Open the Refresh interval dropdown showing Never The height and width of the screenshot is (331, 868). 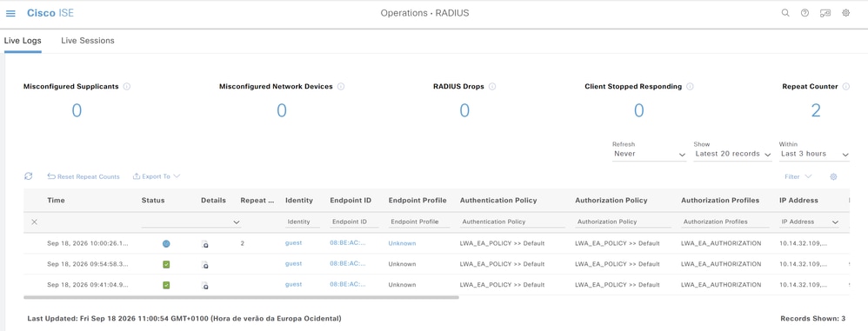(650, 154)
